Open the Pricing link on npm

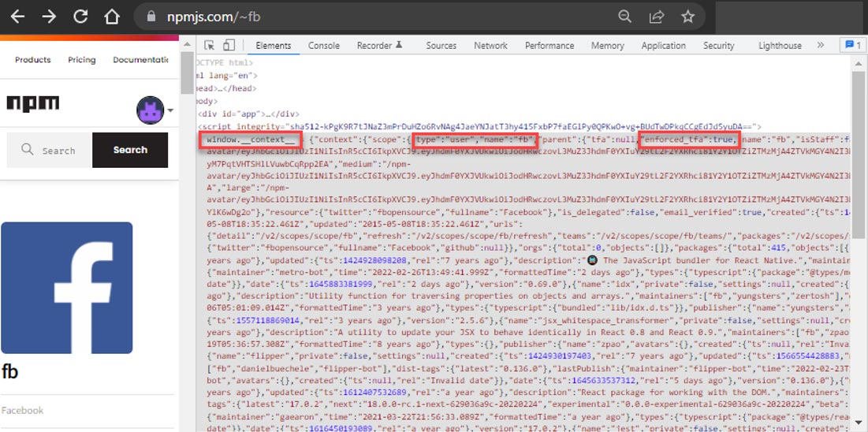pos(82,60)
